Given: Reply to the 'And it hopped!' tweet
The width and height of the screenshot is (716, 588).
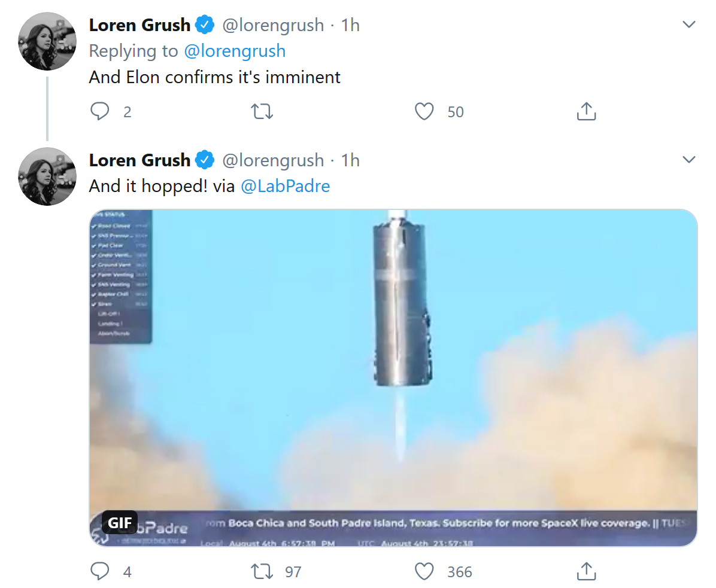Looking at the screenshot, I should (100, 572).
